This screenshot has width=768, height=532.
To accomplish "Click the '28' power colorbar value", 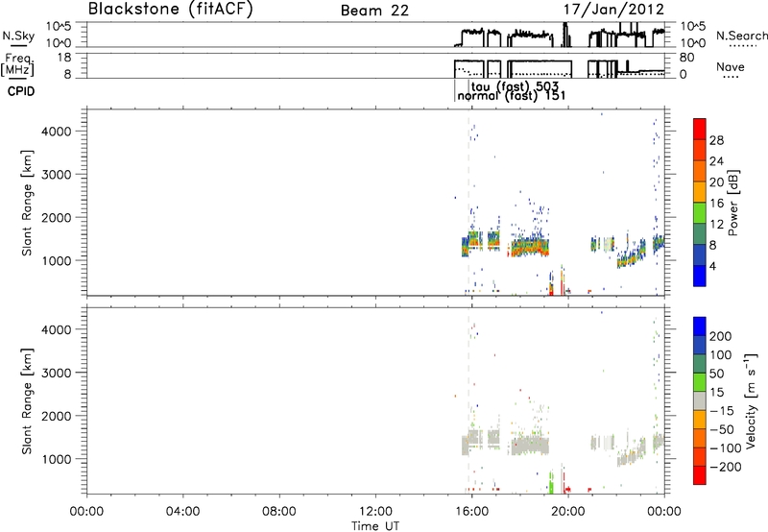I will (716, 140).
